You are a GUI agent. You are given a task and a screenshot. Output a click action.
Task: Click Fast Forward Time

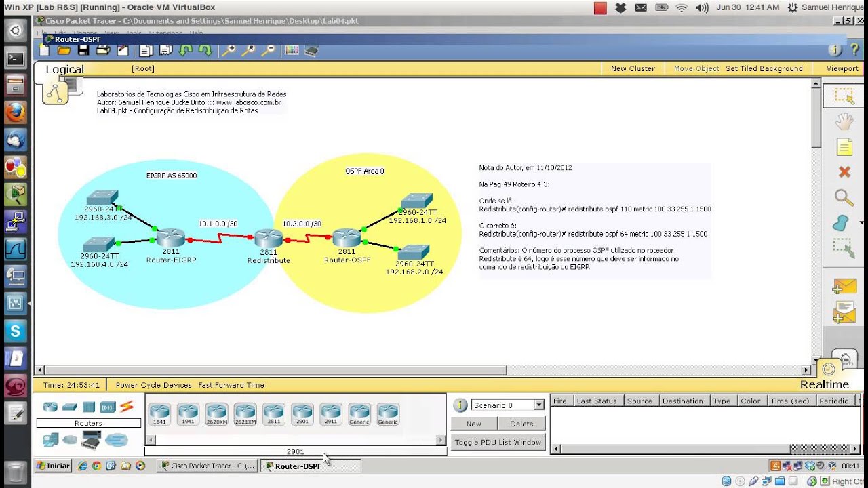(x=231, y=385)
